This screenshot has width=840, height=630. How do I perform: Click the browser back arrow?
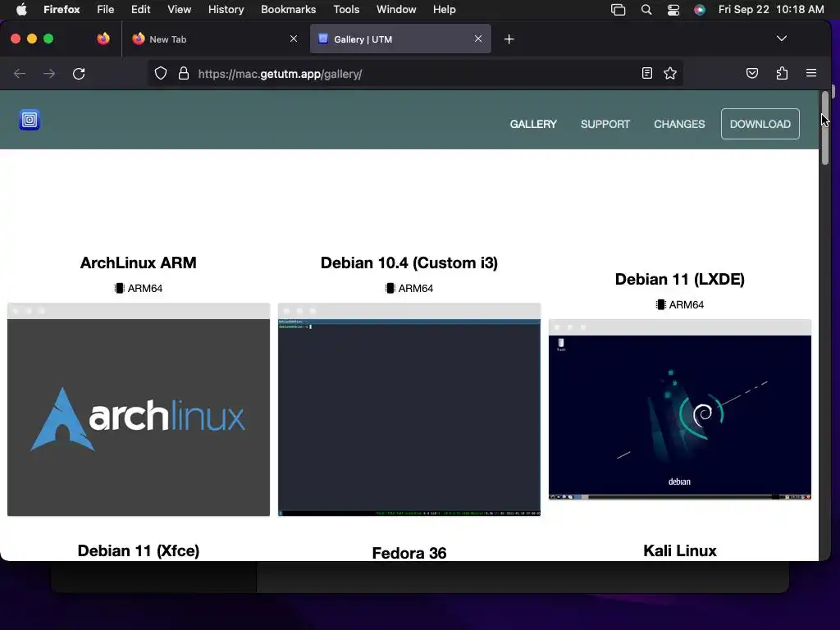[20, 73]
